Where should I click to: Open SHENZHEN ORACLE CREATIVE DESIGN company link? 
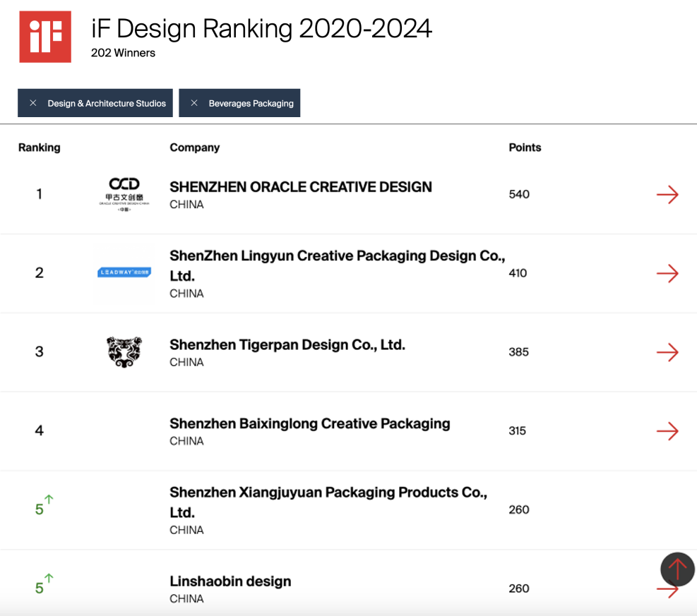point(301,187)
